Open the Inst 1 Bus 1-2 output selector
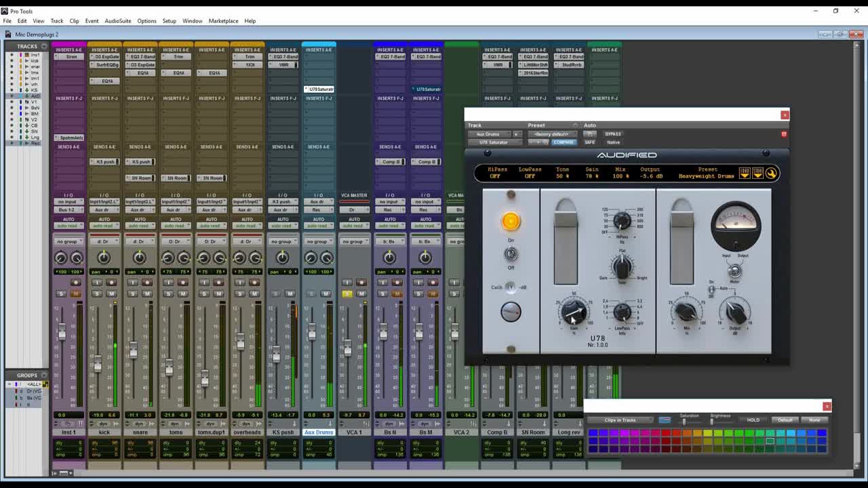868x488 pixels. click(68, 209)
